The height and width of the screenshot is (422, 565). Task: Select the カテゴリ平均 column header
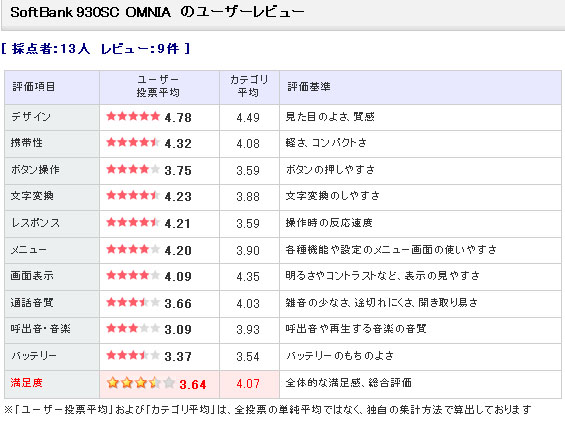[249, 86]
